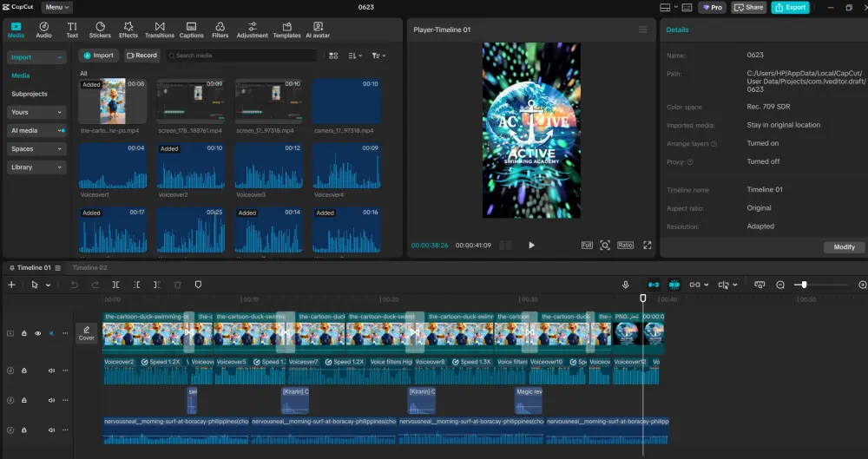Open the Effects panel

click(x=128, y=30)
